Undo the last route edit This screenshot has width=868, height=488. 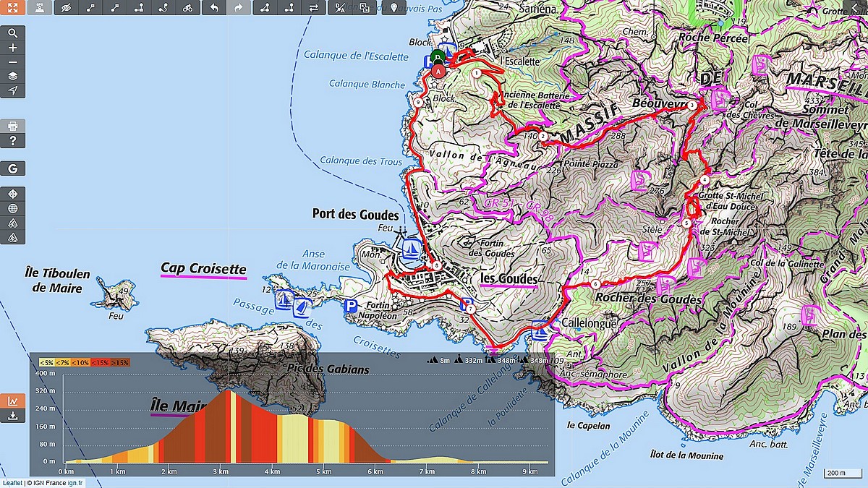coord(213,8)
